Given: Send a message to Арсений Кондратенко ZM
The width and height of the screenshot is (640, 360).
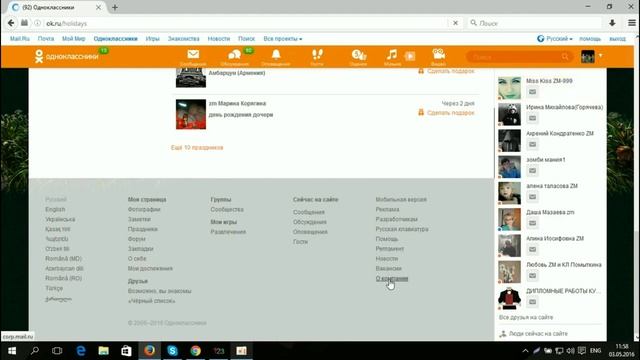Looking at the screenshot, I should tap(532, 144).
